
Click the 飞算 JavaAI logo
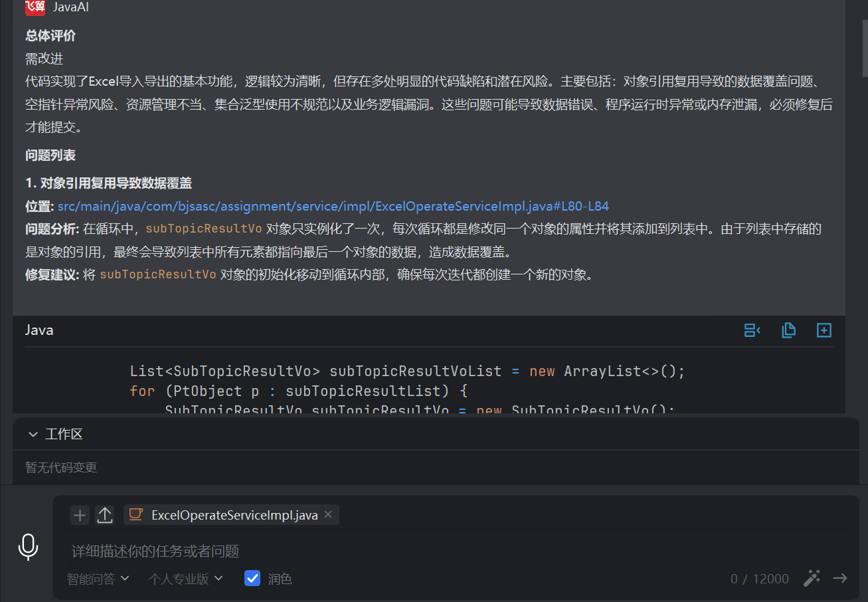click(35, 7)
